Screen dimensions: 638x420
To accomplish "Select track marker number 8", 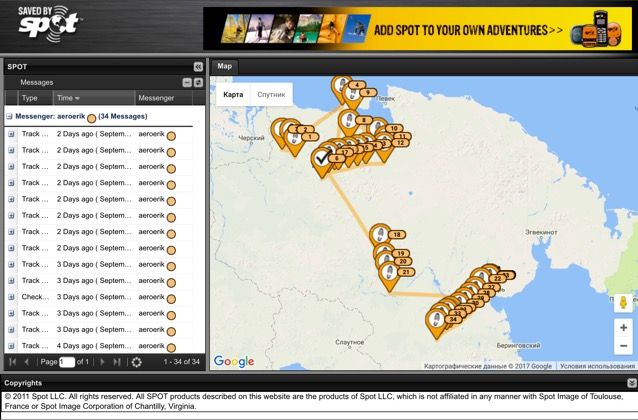I will tap(349, 122).
